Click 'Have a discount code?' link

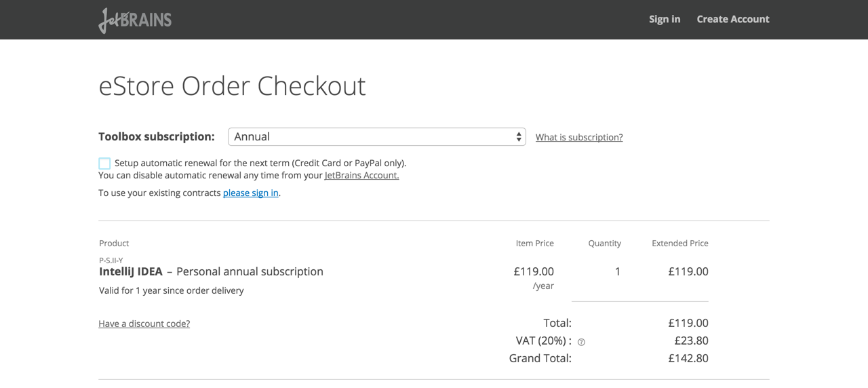point(144,324)
